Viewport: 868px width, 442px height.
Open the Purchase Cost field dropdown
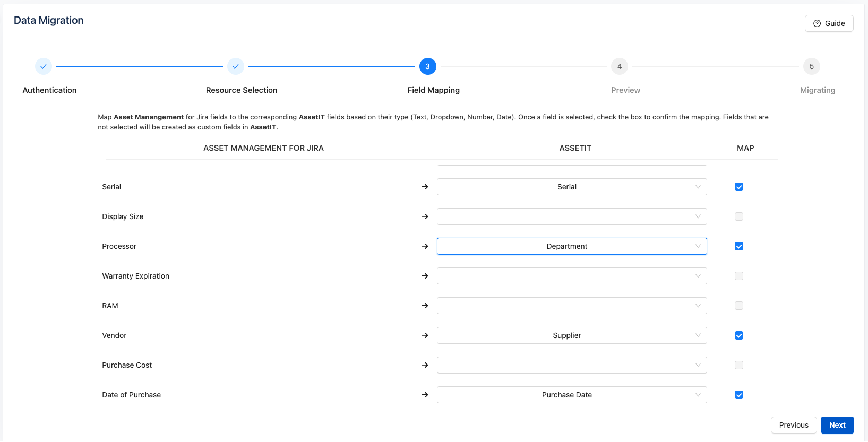coord(571,365)
